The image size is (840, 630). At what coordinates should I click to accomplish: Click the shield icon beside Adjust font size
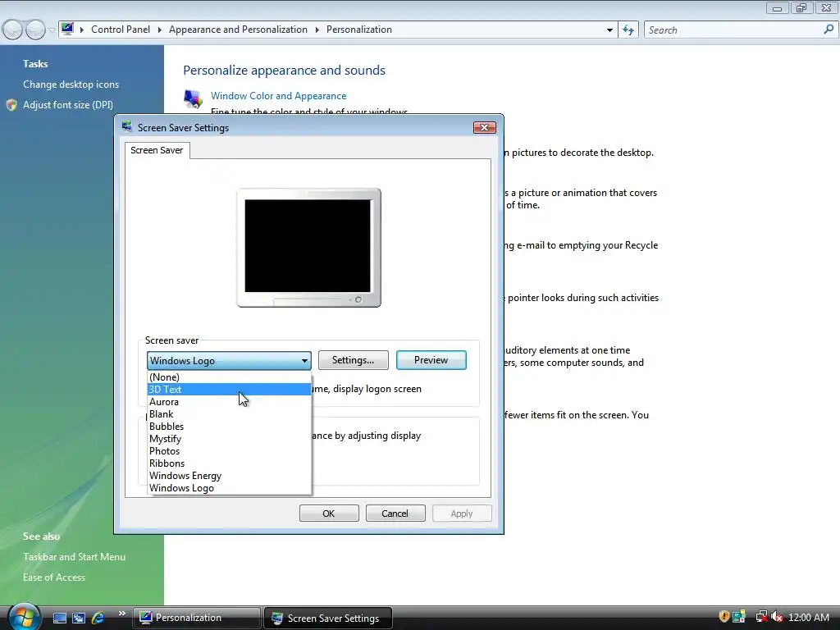click(11, 105)
